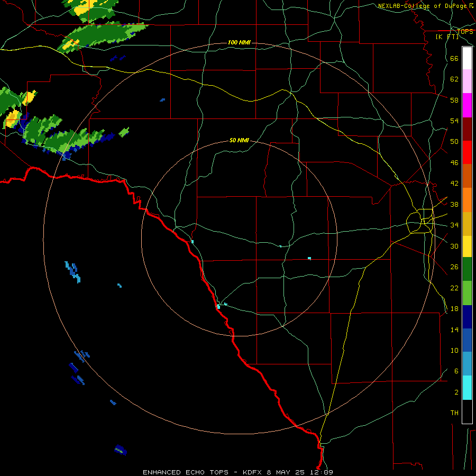Click the legend value '26'

tap(454, 267)
